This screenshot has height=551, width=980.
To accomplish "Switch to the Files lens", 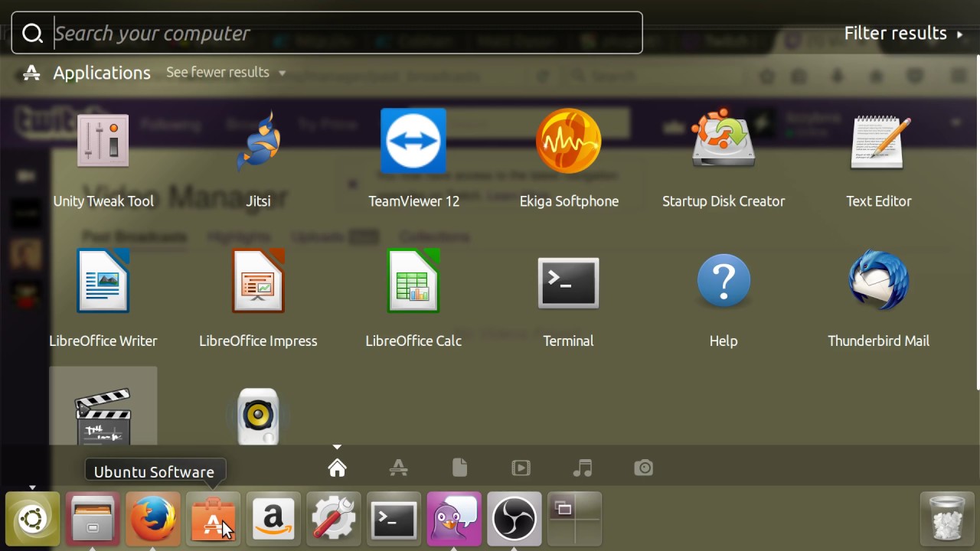I will (x=459, y=468).
